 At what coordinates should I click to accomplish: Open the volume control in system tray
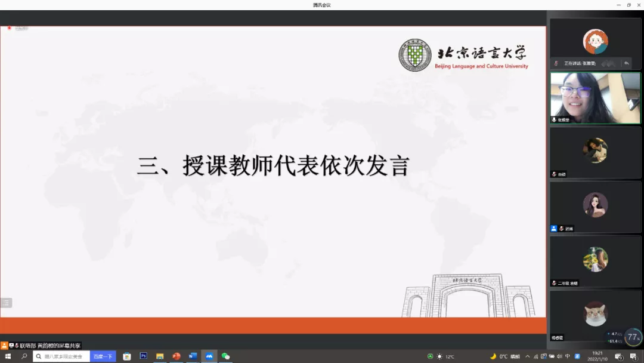tap(559, 356)
